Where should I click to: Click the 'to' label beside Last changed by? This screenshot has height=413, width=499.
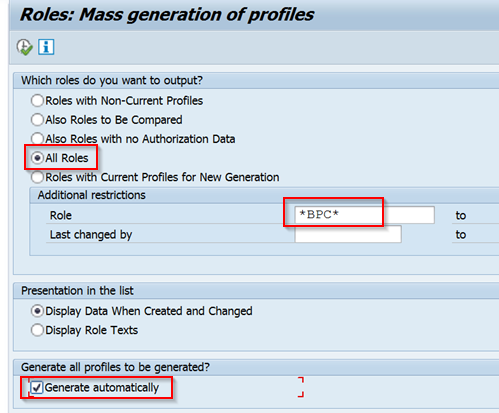(461, 235)
